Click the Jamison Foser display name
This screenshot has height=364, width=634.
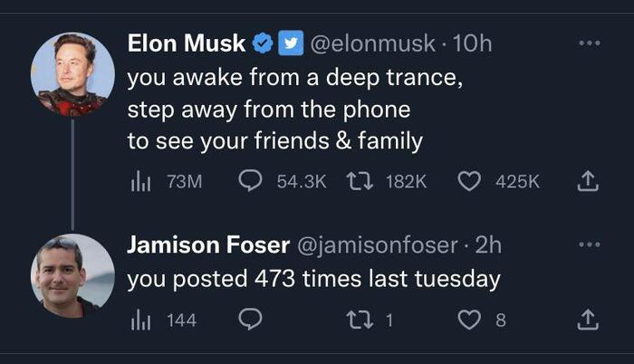[208, 245]
